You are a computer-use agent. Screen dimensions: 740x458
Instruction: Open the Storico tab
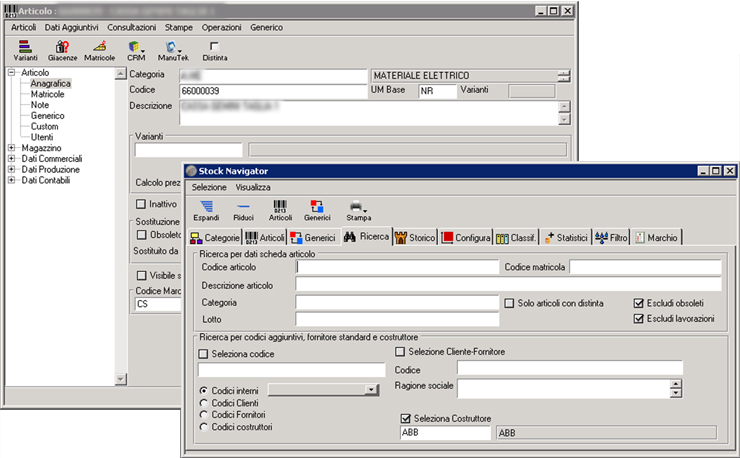click(415, 237)
